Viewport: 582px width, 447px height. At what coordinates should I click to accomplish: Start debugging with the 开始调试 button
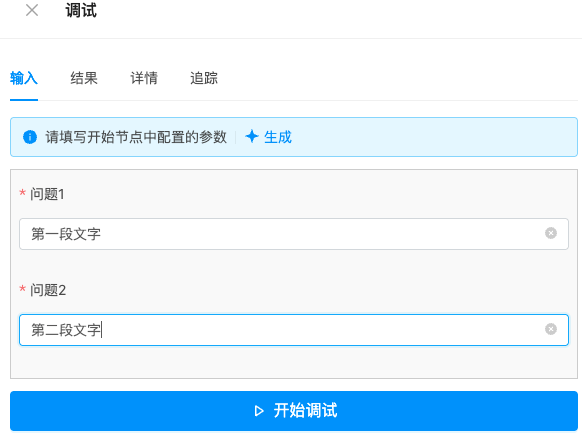[294, 411]
